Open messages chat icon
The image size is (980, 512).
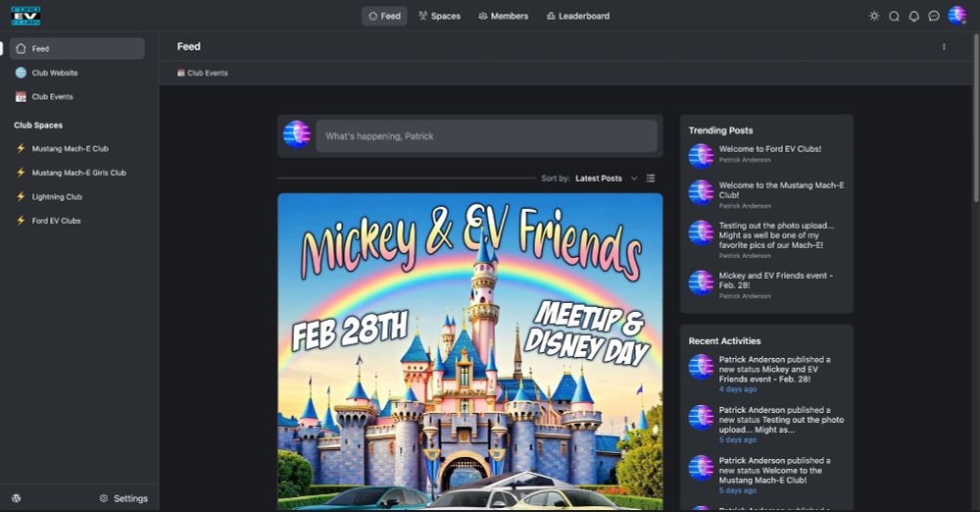point(934,17)
